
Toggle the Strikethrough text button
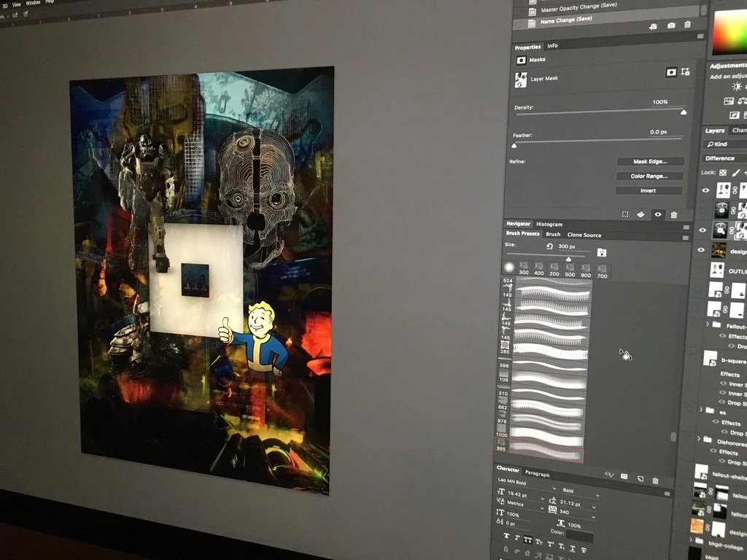(x=583, y=550)
